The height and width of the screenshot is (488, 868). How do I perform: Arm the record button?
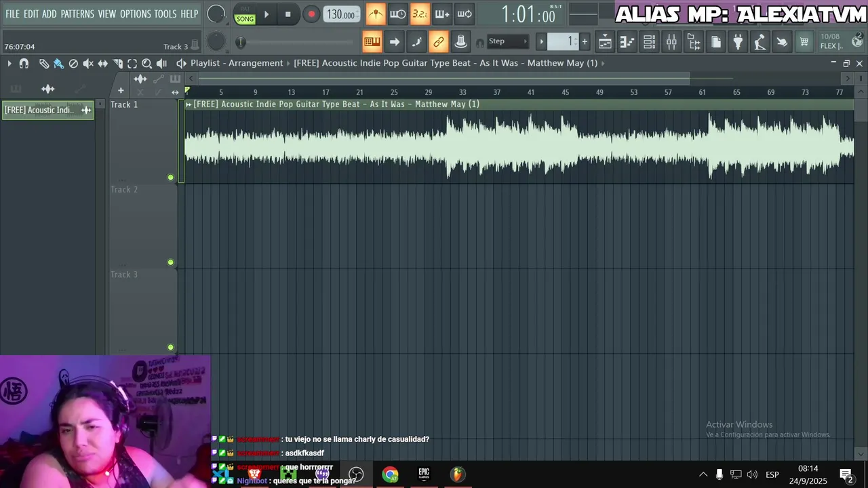click(x=311, y=14)
